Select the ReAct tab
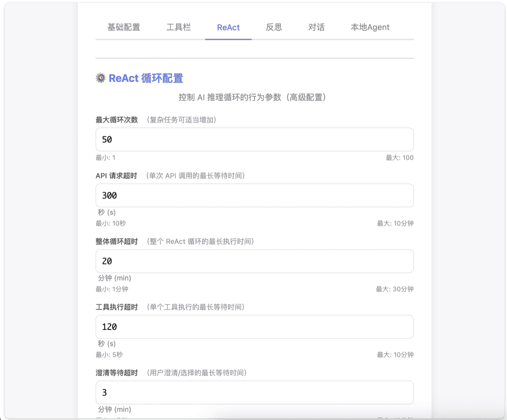The image size is (507, 420). (x=229, y=28)
